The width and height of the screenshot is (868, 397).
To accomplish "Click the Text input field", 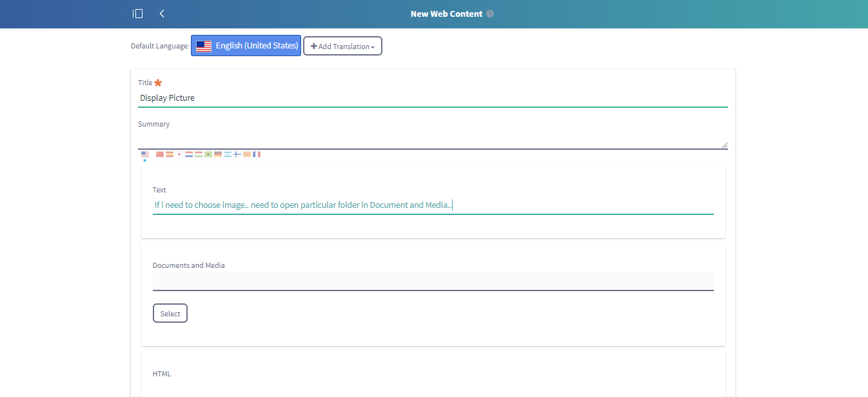I will click(432, 205).
